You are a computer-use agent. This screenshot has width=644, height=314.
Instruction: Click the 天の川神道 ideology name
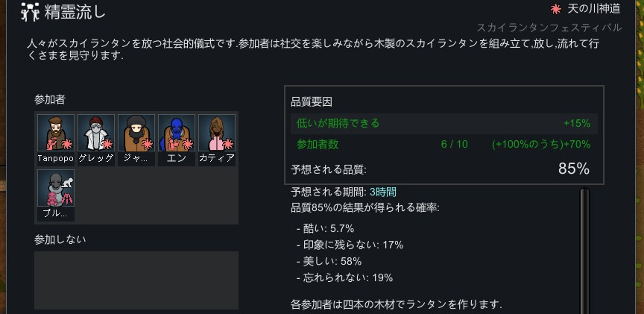click(593, 9)
